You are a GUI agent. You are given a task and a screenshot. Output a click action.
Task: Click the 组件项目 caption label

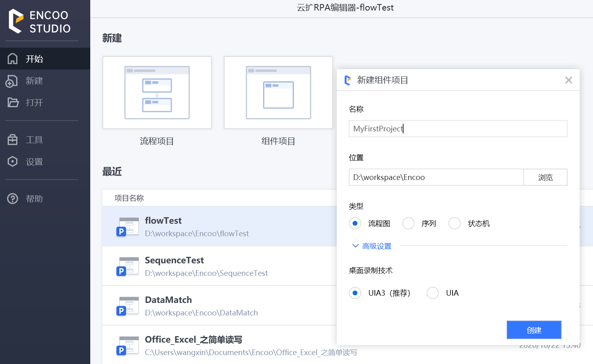[x=278, y=141]
